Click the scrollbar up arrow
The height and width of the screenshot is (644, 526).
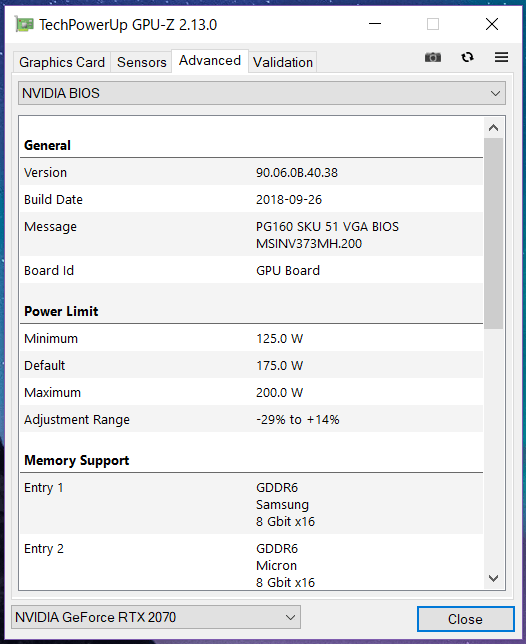pyautogui.click(x=494, y=128)
